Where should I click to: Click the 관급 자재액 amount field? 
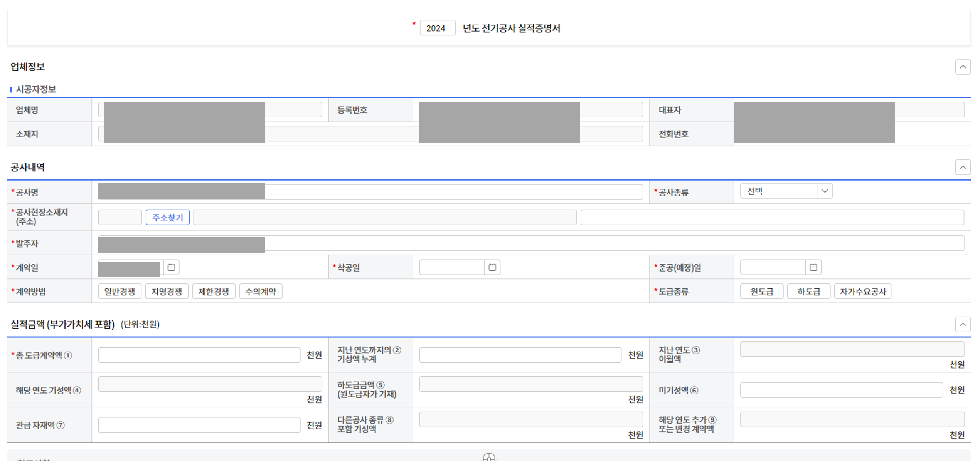click(199, 425)
